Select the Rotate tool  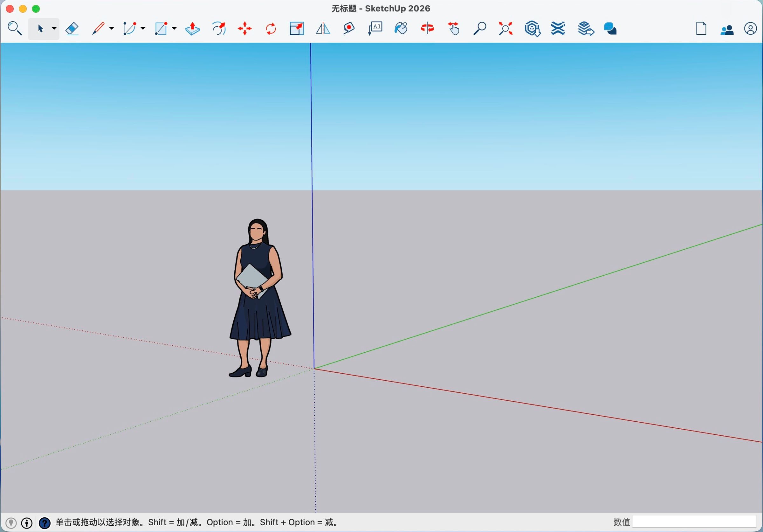[x=271, y=29]
